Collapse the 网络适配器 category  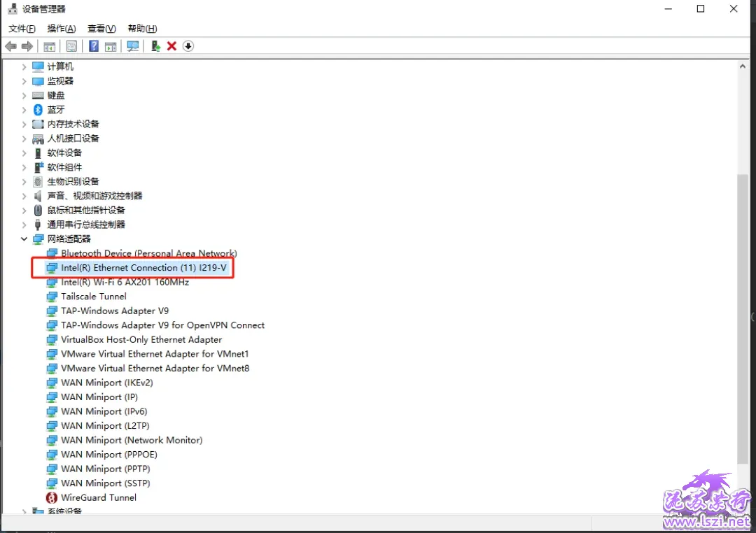(24, 239)
